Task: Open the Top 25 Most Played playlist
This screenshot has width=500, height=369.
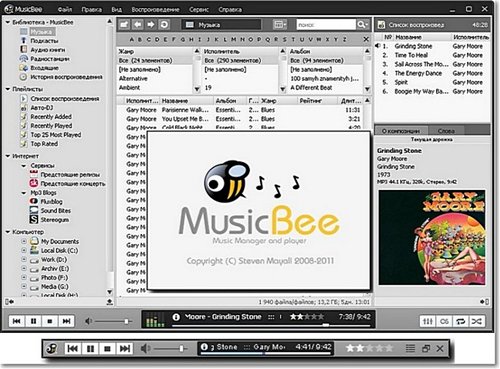Action: [56, 135]
